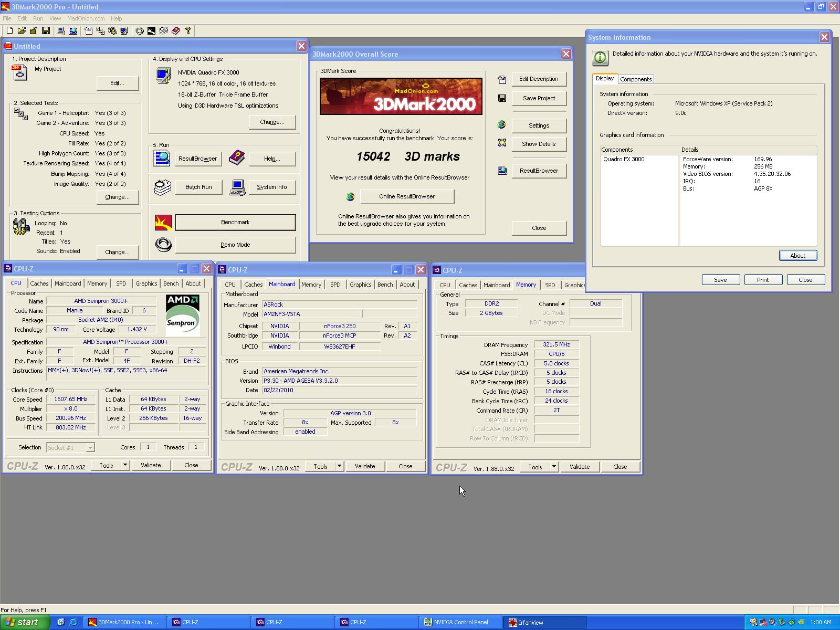The width and height of the screenshot is (840, 630).
Task: Click the Safely Remove Hardware tray icon
Action: click(x=782, y=622)
